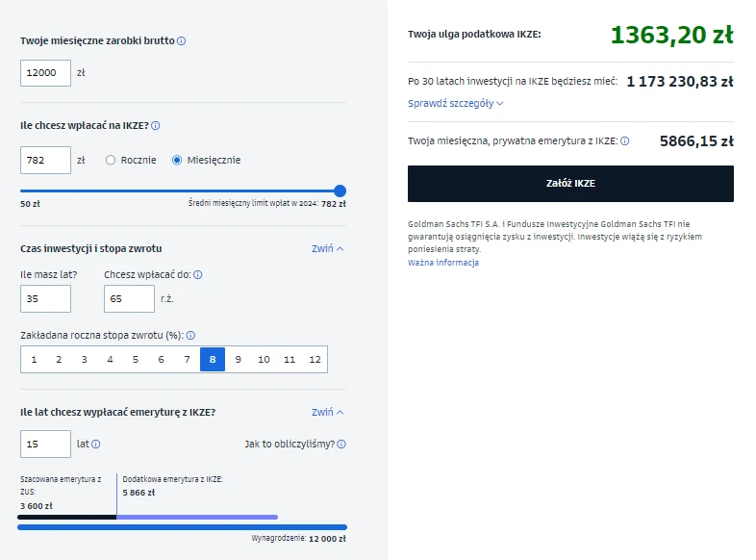
Task: Click info icon beside IKZE deposit question
Action: (156, 125)
